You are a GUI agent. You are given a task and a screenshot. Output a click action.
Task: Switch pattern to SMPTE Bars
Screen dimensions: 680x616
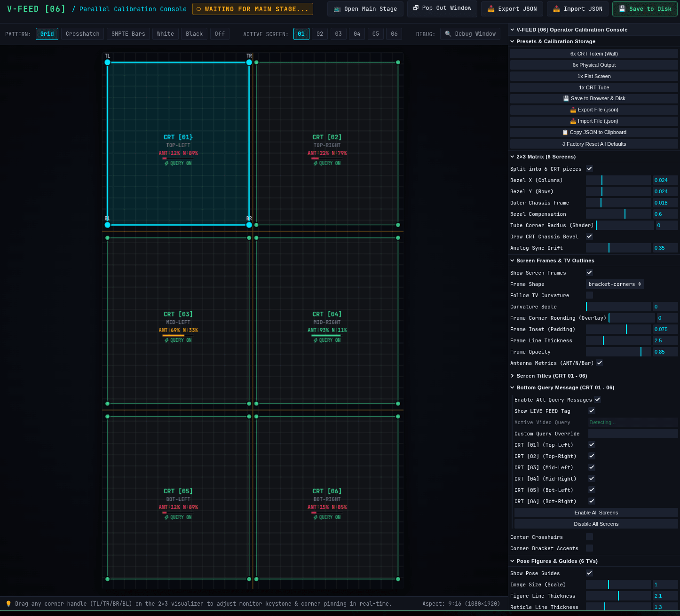tap(128, 34)
